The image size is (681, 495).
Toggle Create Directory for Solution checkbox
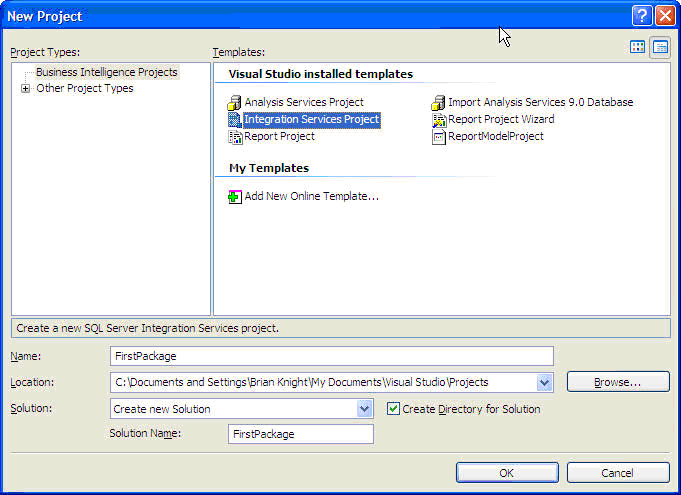[393, 408]
